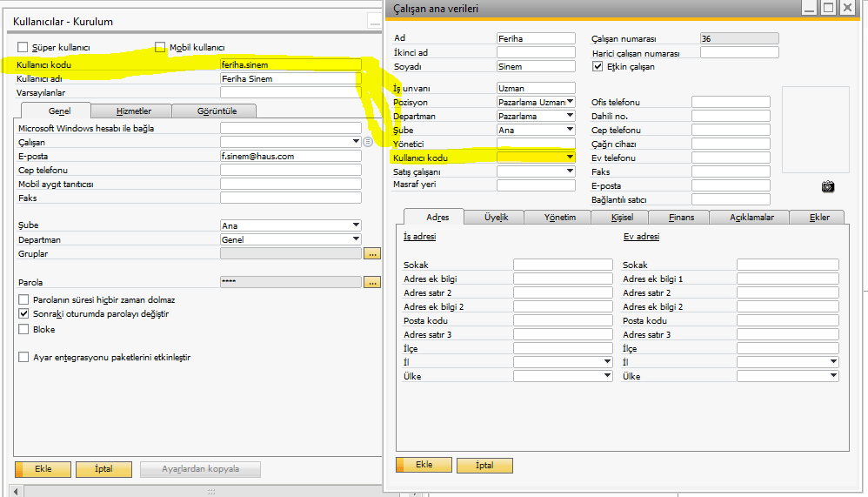Expand the Pozisyon dropdown
This screenshot has height=497, width=868.
[x=570, y=102]
